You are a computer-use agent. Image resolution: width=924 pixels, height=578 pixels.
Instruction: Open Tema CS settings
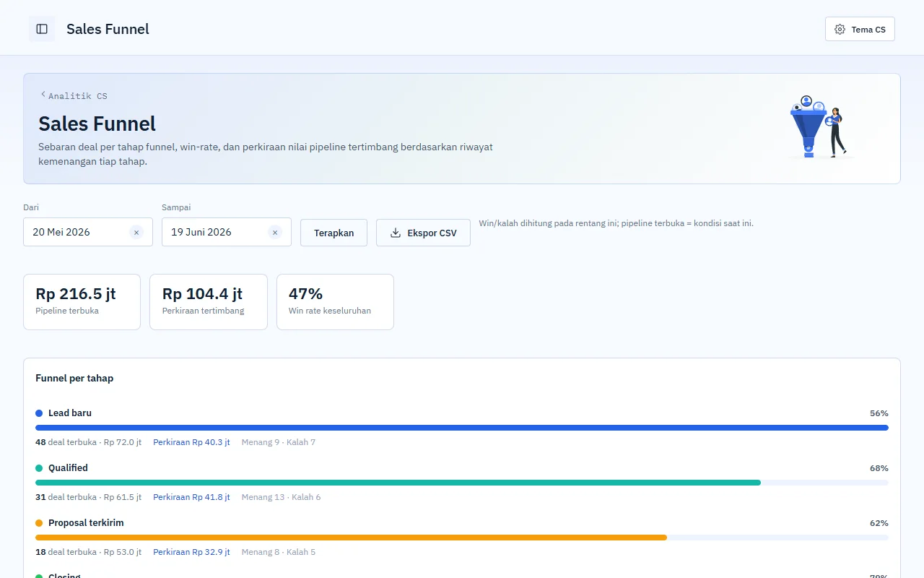click(x=860, y=29)
